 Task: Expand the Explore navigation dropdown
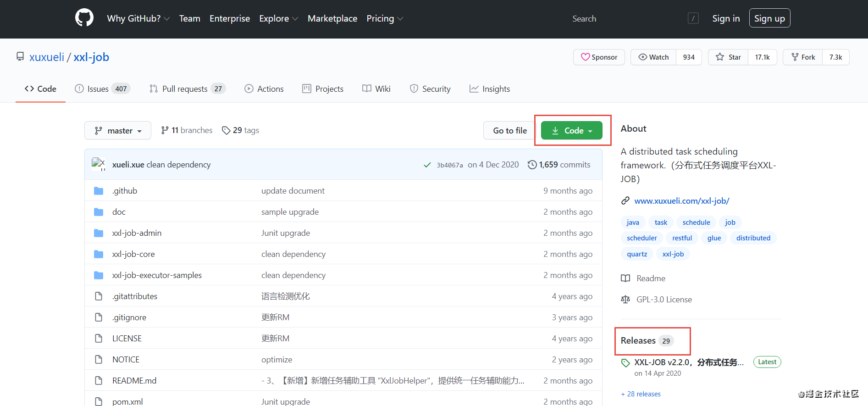tap(278, 18)
